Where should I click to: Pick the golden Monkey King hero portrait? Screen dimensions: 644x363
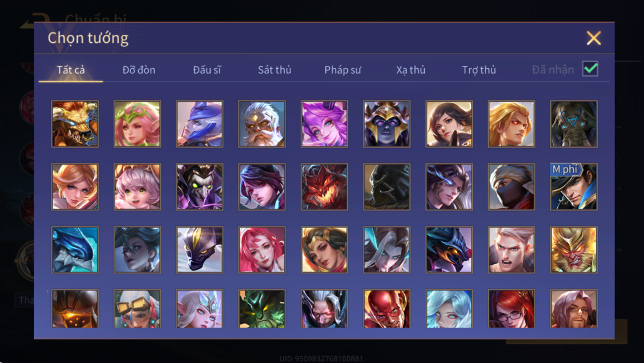click(574, 250)
